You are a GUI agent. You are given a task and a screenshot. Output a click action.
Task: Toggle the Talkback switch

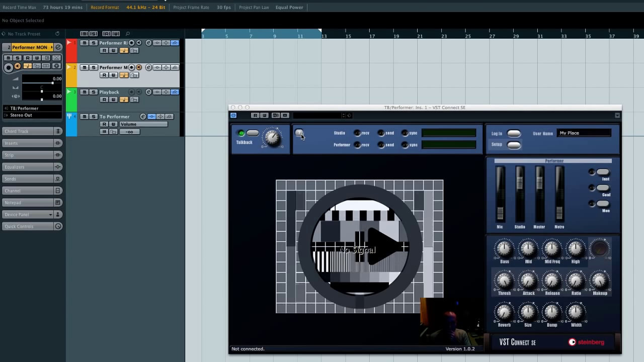(x=253, y=133)
